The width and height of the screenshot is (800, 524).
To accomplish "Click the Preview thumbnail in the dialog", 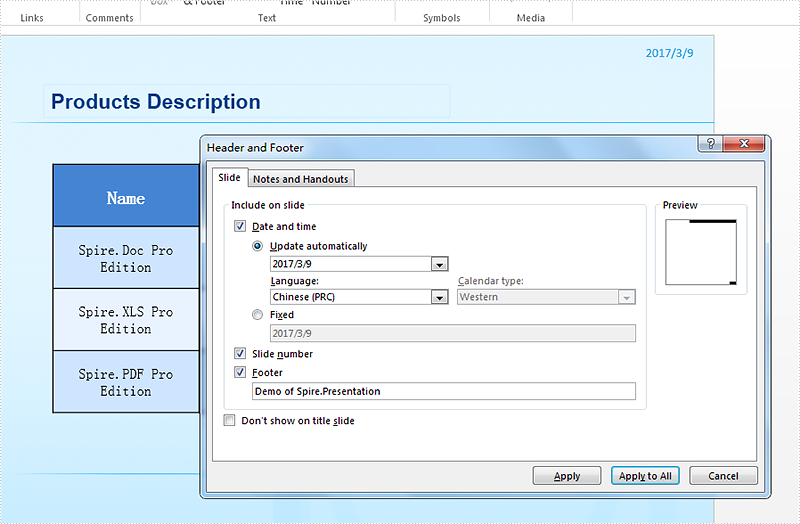I will [701, 252].
